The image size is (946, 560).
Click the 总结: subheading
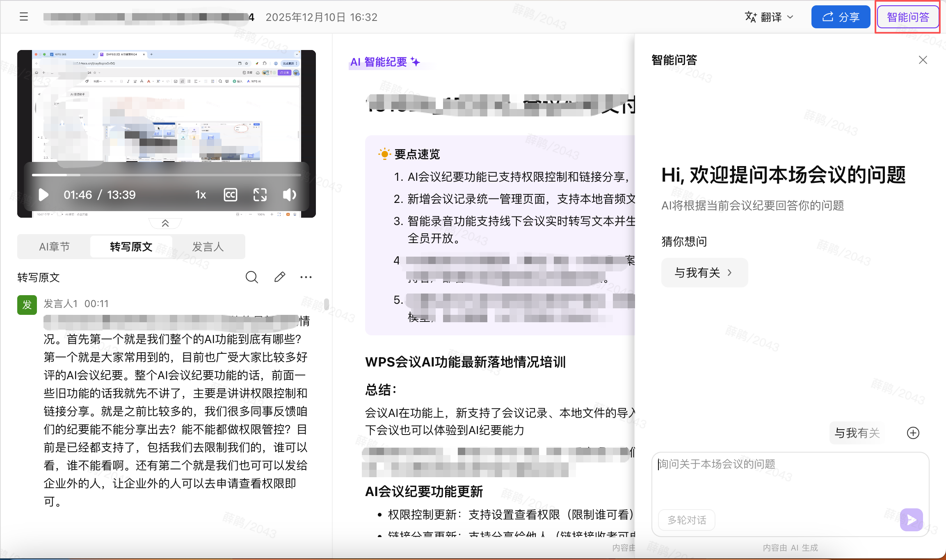tap(381, 389)
